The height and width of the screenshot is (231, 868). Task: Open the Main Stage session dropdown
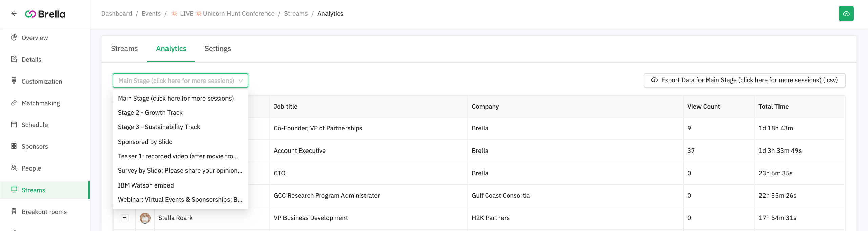[180, 81]
